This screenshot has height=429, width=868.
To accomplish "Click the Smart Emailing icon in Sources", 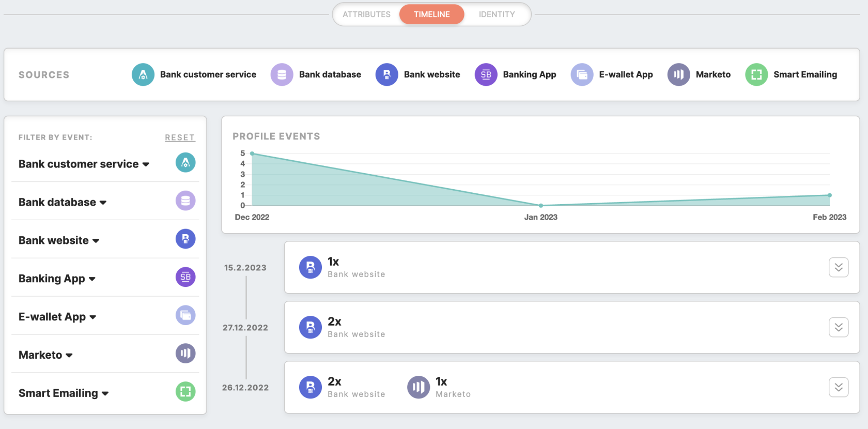I will click(756, 74).
